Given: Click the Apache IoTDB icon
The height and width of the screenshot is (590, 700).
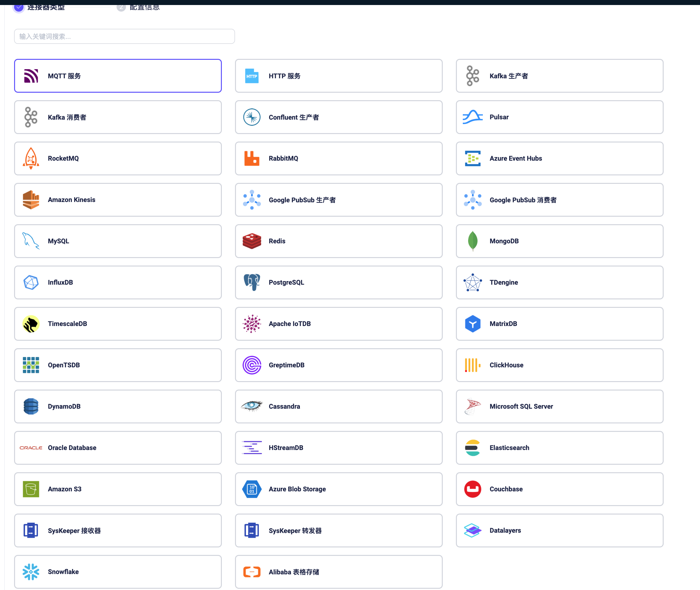Looking at the screenshot, I should 252,324.
